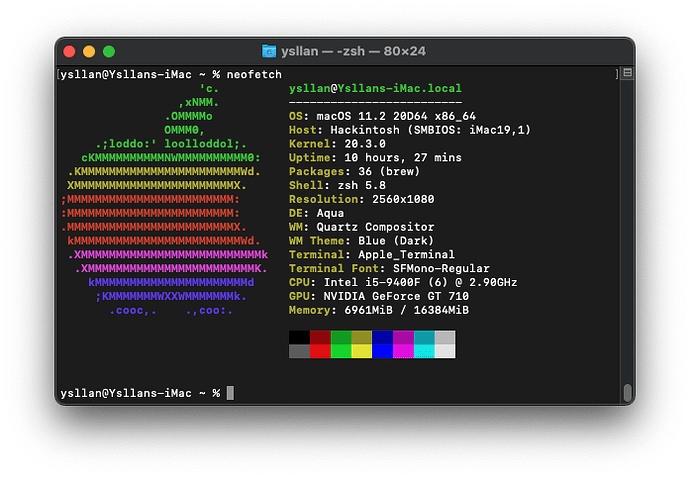Click the white color block bottom row
690x478 pixels.
coord(445,351)
